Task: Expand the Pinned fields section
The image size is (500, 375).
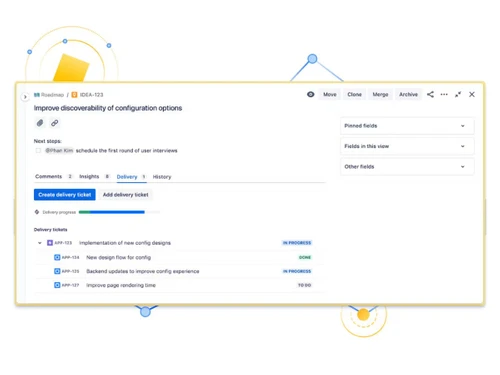Action: coord(407,126)
